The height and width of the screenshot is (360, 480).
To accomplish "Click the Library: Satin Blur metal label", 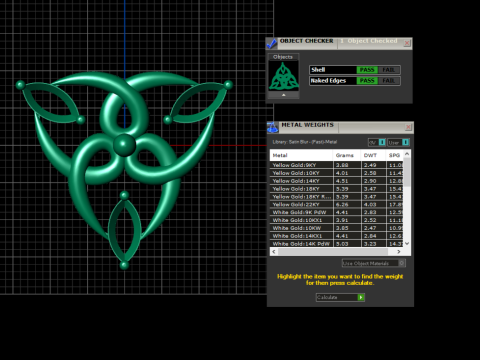I will tap(305, 142).
